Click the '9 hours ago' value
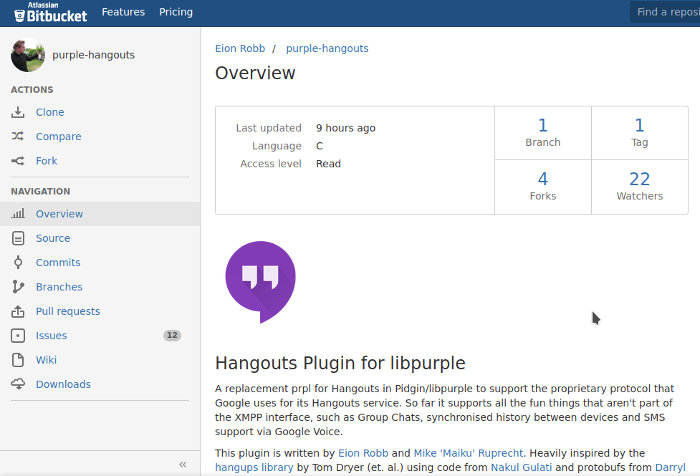Image resolution: width=700 pixels, height=476 pixels. (346, 128)
